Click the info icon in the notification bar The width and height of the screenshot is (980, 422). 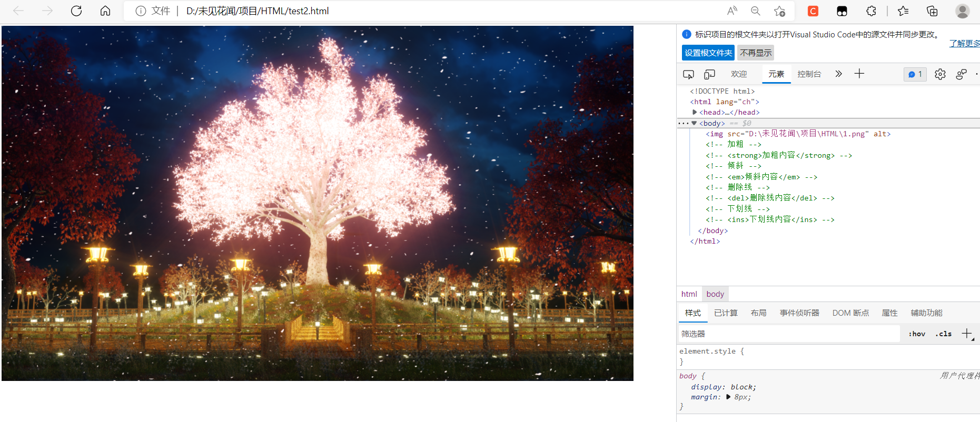(x=687, y=34)
